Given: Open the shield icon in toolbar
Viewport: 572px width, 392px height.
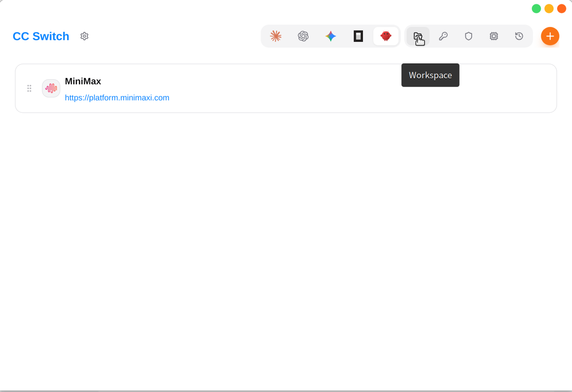Looking at the screenshot, I should click(469, 36).
